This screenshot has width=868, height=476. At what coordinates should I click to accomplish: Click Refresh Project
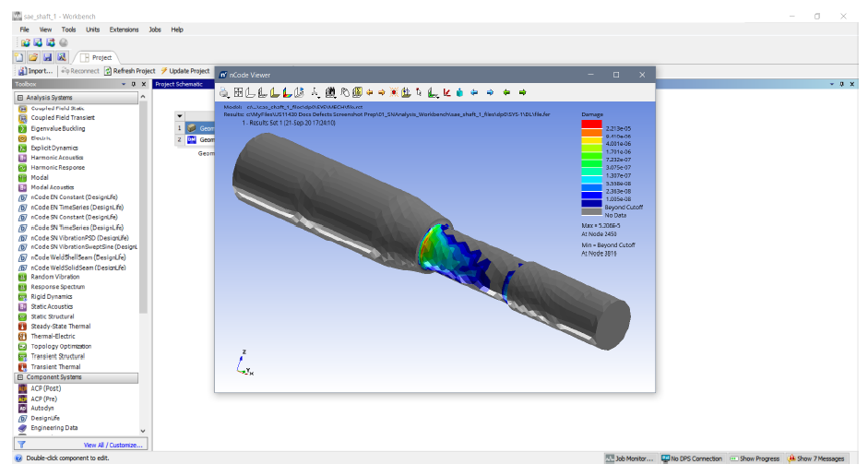click(130, 71)
